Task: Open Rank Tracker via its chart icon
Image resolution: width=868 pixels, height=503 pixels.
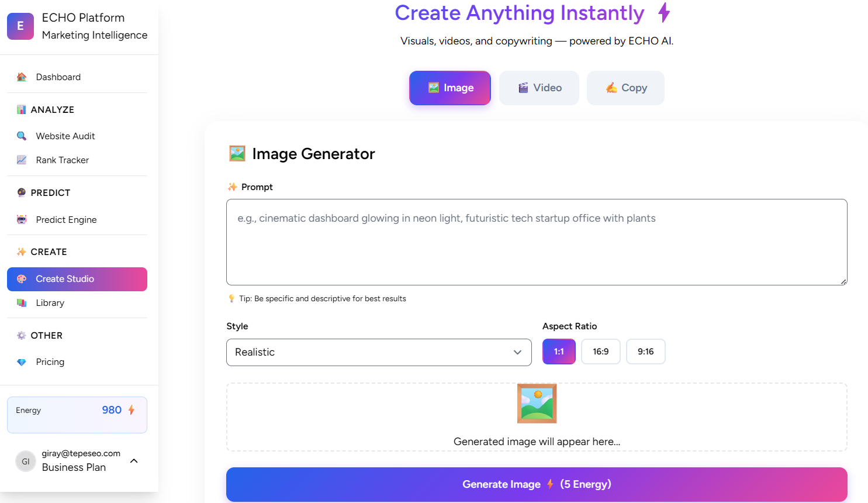Action: [22, 160]
